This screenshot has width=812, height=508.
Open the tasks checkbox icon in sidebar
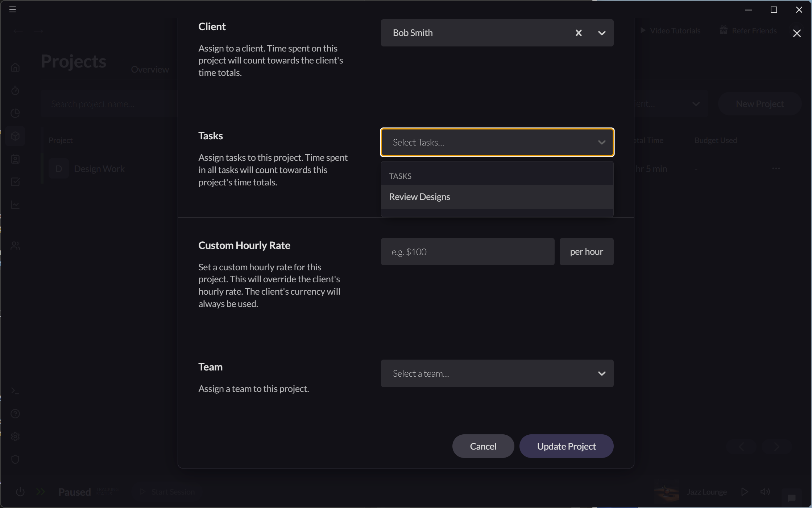coord(15,182)
